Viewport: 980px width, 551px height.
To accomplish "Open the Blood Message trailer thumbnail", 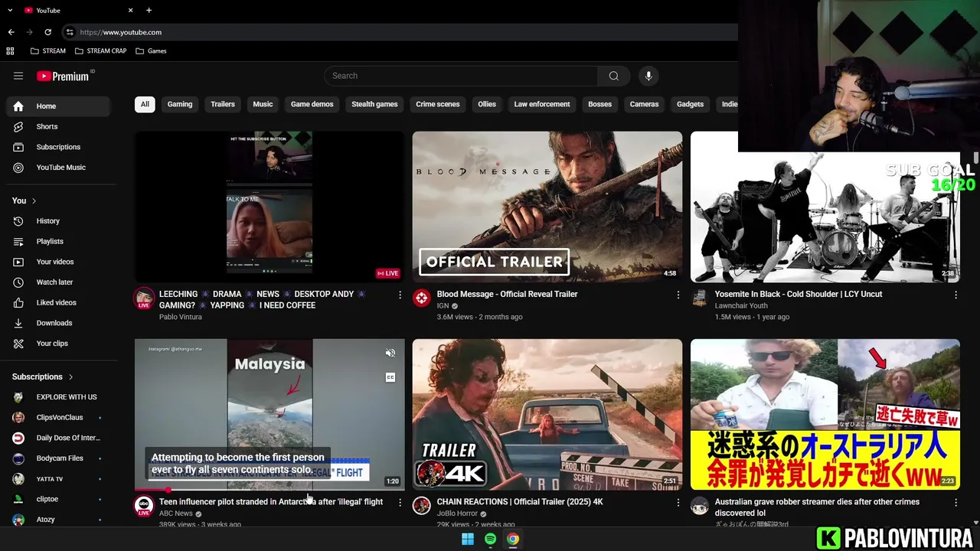I will coord(547,207).
